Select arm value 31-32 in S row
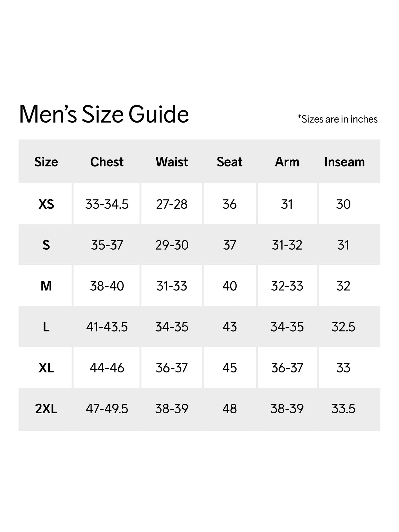The image size is (399, 532). [x=287, y=245]
